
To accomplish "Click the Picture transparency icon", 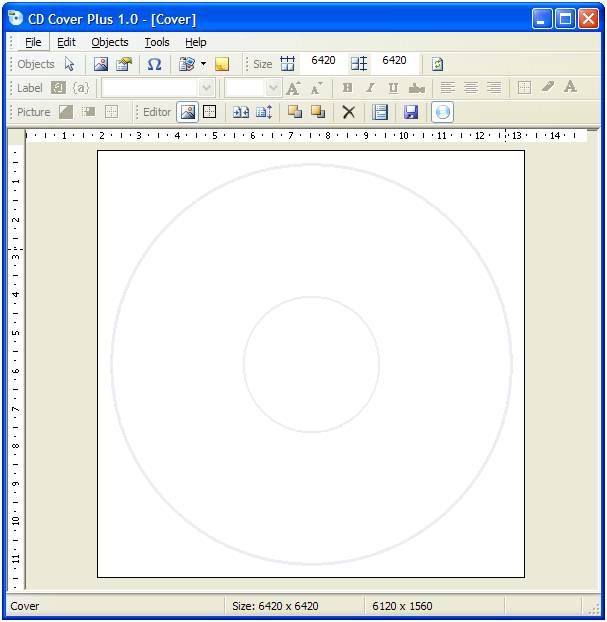I will click(x=66, y=112).
